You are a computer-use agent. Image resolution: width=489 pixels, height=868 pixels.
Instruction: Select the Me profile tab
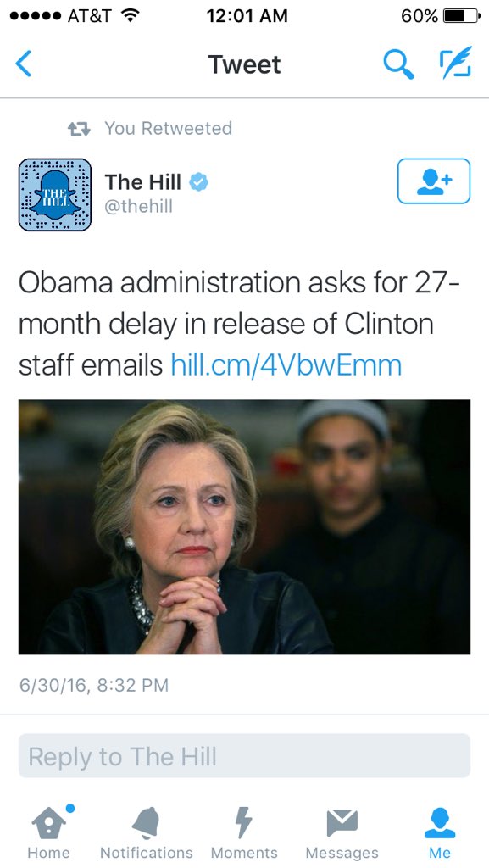(x=440, y=832)
